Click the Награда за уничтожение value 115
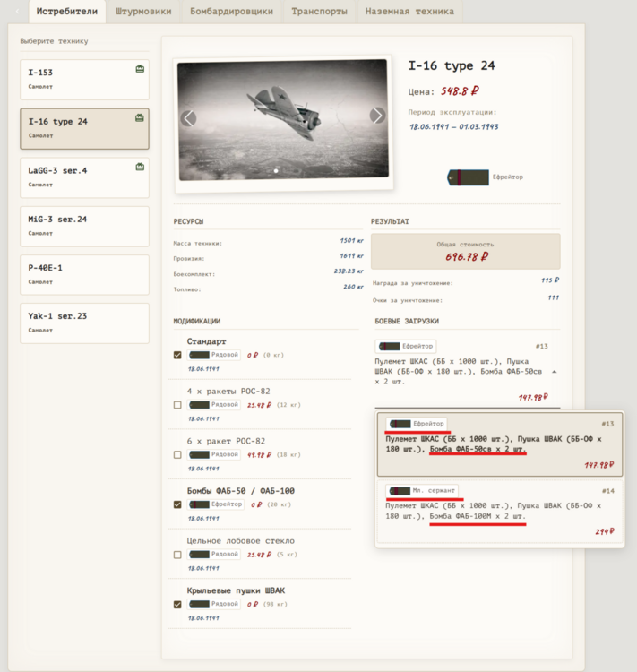The height and width of the screenshot is (672, 637). [550, 280]
